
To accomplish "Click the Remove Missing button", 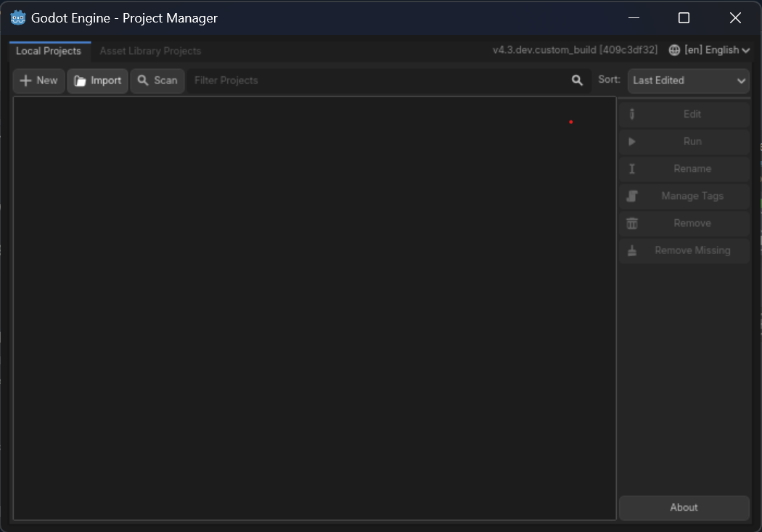I will (684, 250).
